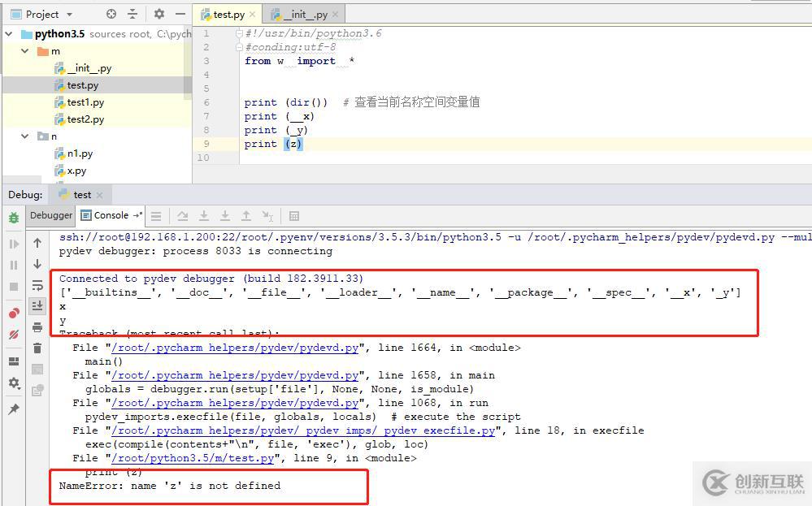Click the Restore Layout icon
Screen dimensions: 812x506
point(14,361)
